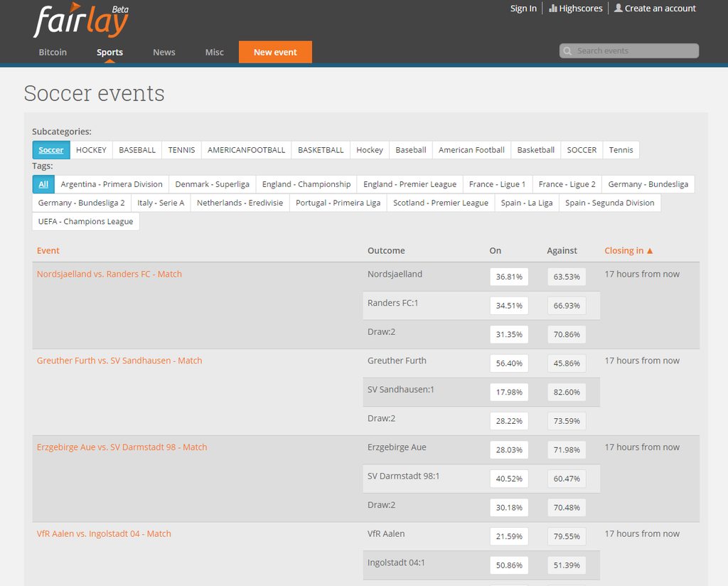Open the Misc menu
Viewport: 728px width, 586px height.
click(x=215, y=52)
